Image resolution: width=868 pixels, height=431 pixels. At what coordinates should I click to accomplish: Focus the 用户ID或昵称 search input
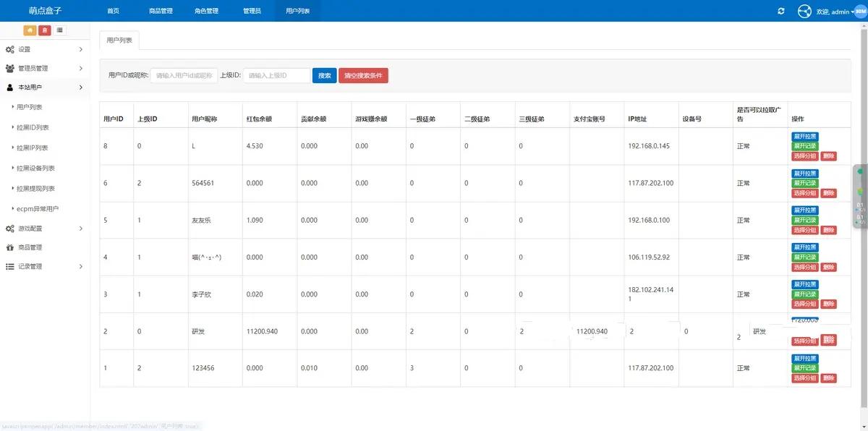click(x=184, y=75)
